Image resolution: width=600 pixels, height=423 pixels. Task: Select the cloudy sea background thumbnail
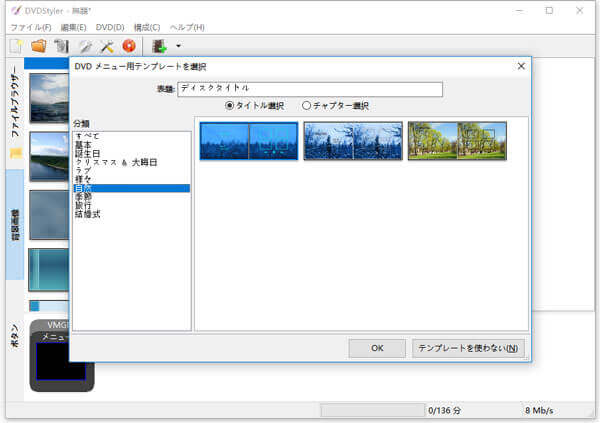49,98
